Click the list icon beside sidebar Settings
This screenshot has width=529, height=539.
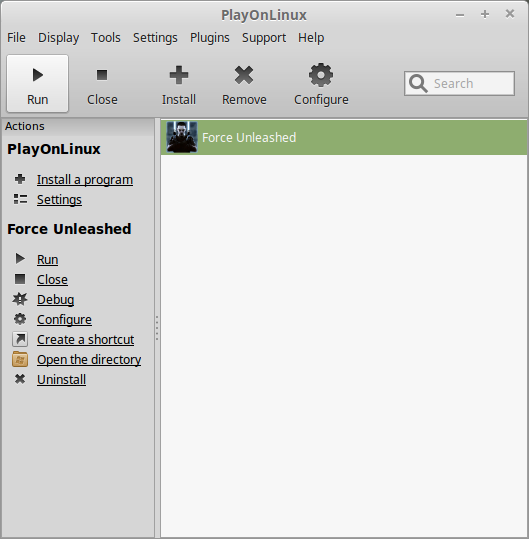(x=20, y=199)
